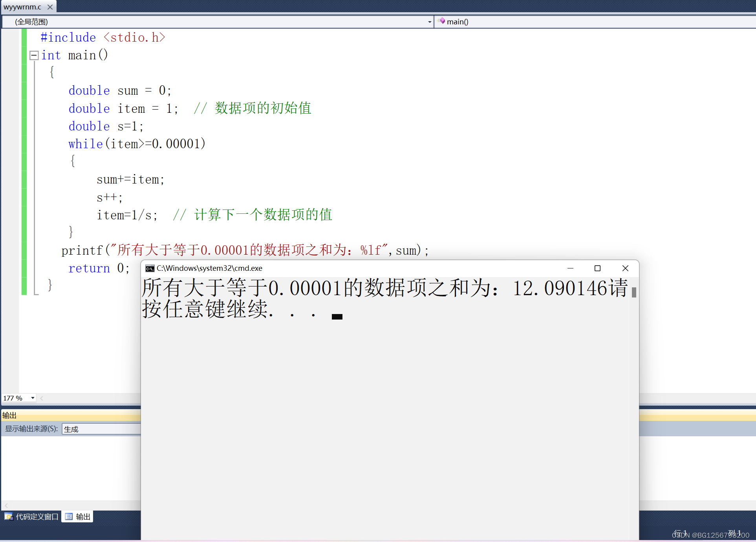
Task: Select the wyywrnm.c editor tab
Action: click(x=22, y=7)
